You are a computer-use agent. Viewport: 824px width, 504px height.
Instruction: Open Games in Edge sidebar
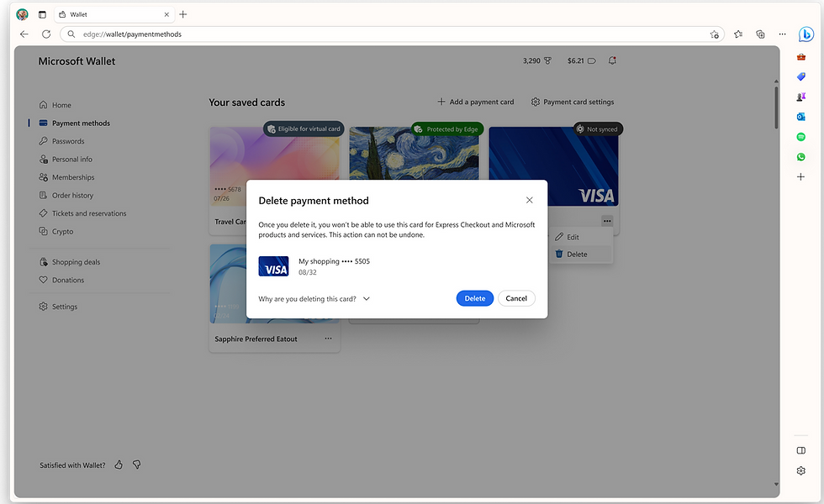point(800,97)
